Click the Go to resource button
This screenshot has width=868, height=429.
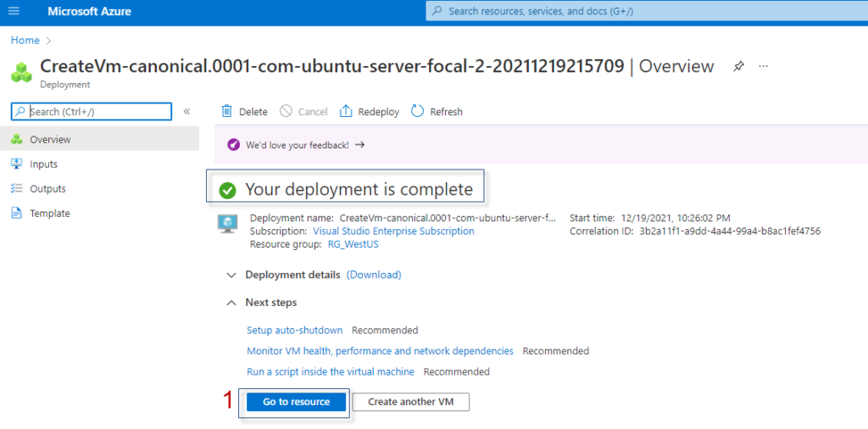[x=296, y=402]
